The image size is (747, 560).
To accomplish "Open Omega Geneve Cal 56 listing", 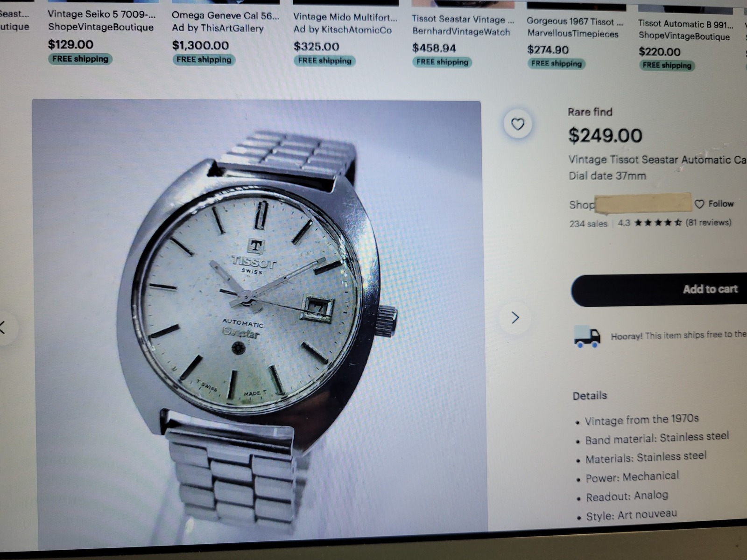I will (x=226, y=16).
